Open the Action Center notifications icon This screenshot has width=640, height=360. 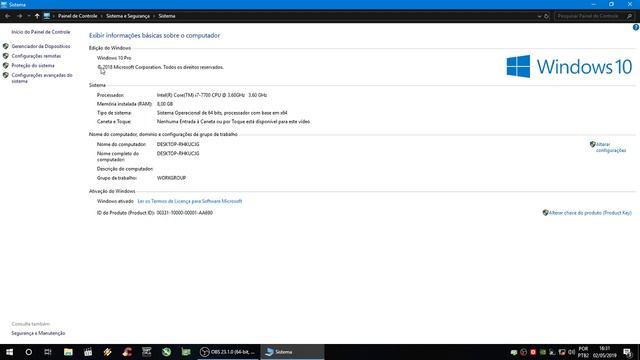(628, 352)
